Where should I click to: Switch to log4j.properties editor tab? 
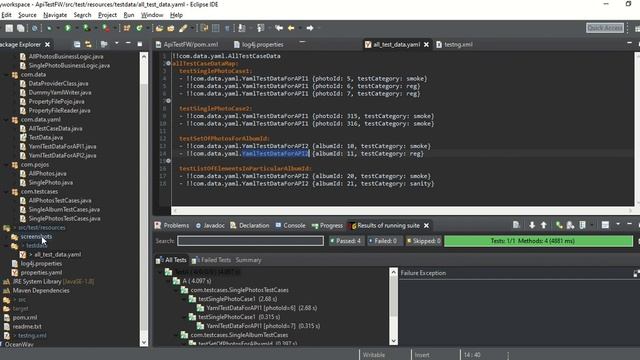[259, 44]
